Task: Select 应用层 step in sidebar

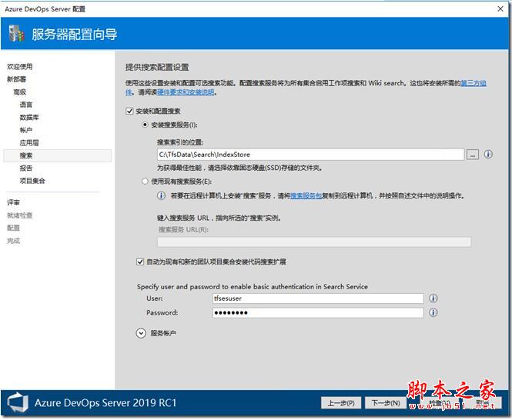Action: tap(29, 143)
